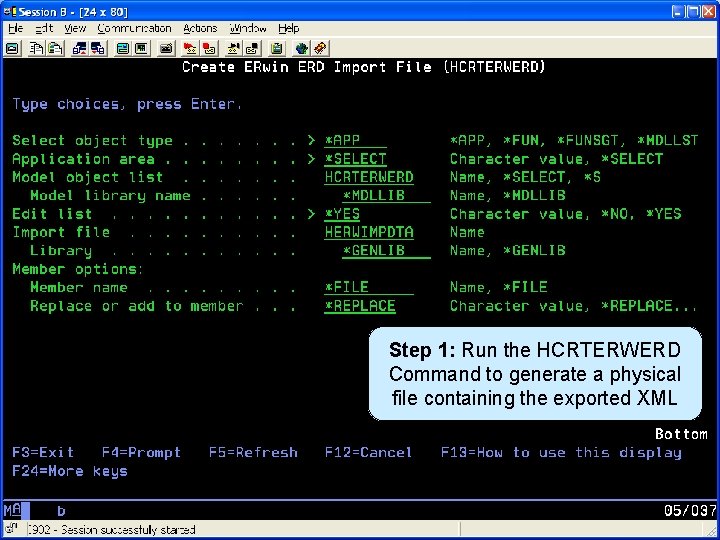Click the Stop macro recording icon
Screen dimensions: 720x540
pyautogui.click(x=209, y=48)
